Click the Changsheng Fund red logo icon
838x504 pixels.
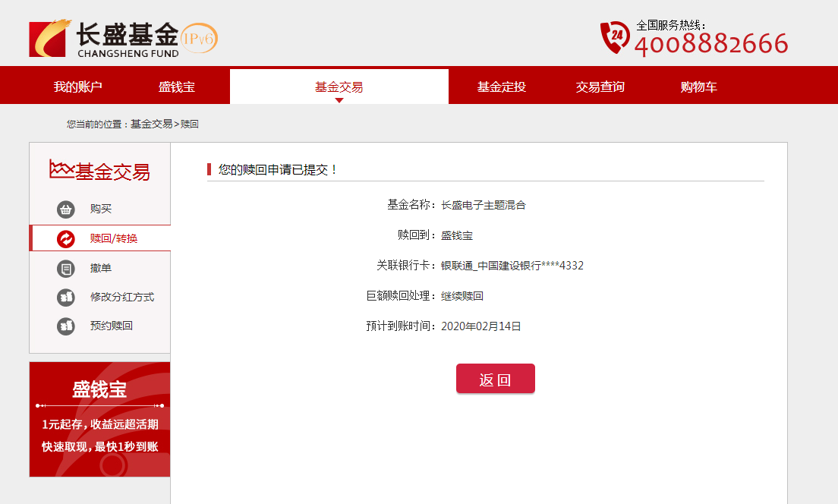[49, 38]
